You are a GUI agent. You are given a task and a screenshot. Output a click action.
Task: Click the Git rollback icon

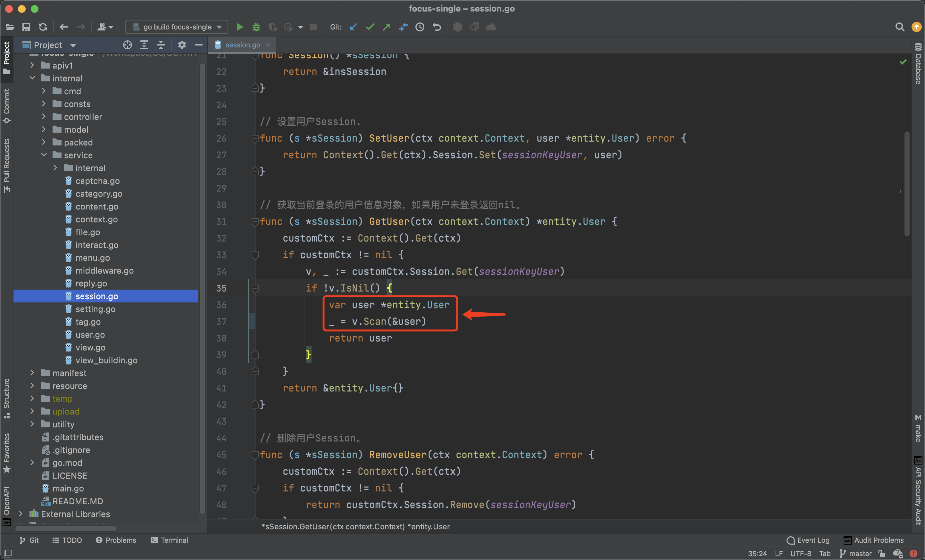click(437, 27)
